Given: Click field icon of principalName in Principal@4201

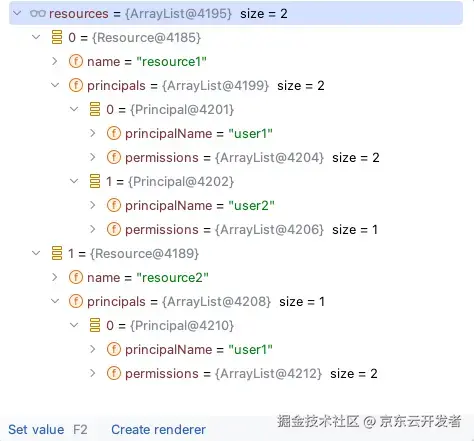Looking at the screenshot, I should tap(114, 133).
